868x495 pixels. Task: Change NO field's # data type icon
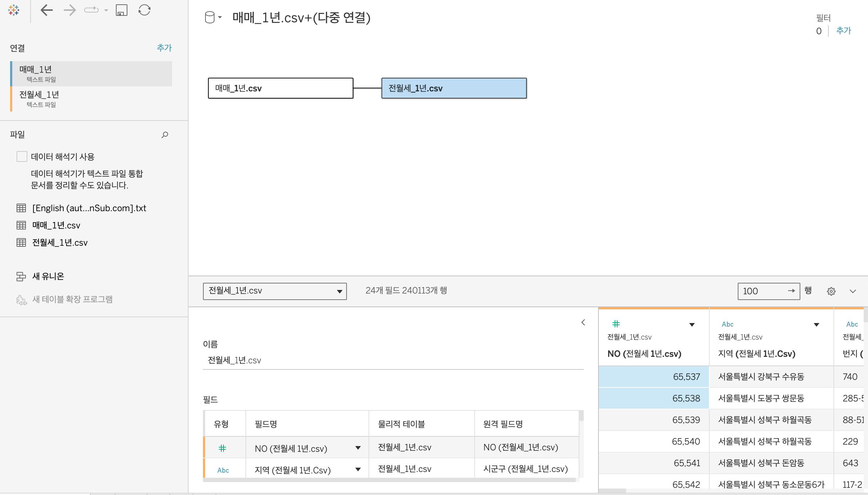[222, 448]
